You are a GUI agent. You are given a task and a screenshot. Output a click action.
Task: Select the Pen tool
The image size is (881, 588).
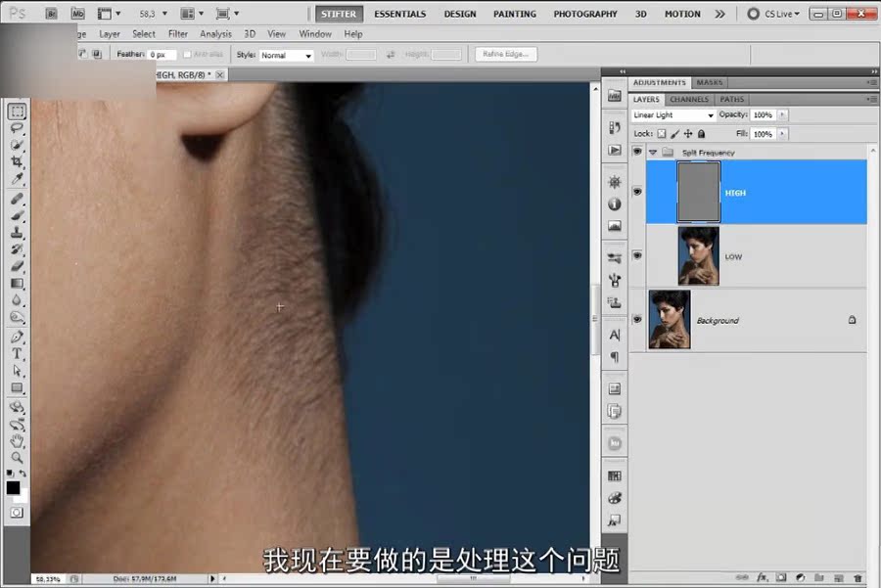pyautogui.click(x=17, y=337)
